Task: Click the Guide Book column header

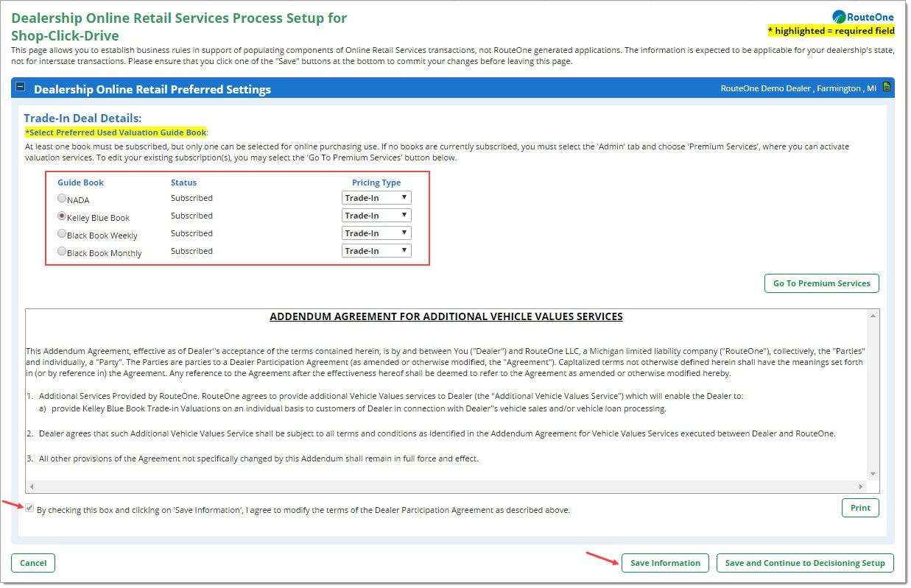Action: [80, 183]
